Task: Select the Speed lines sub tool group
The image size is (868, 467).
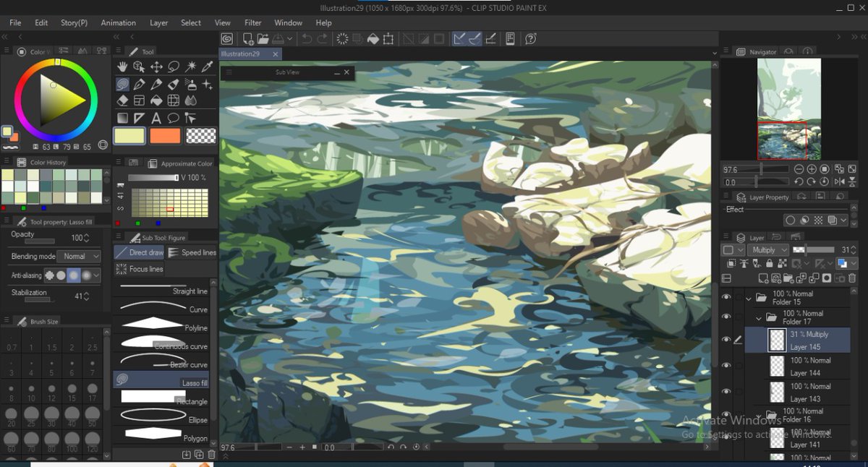Action: 192,252
